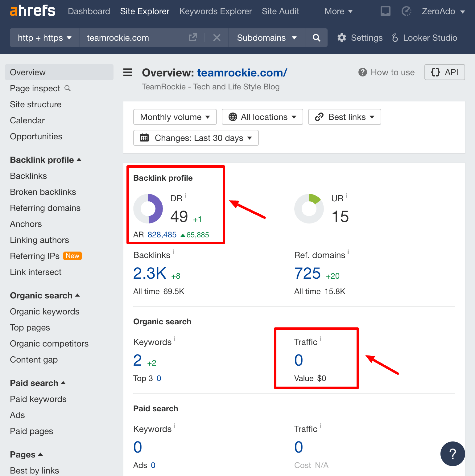
Task: Click the magnifier search button
Action: point(316,38)
